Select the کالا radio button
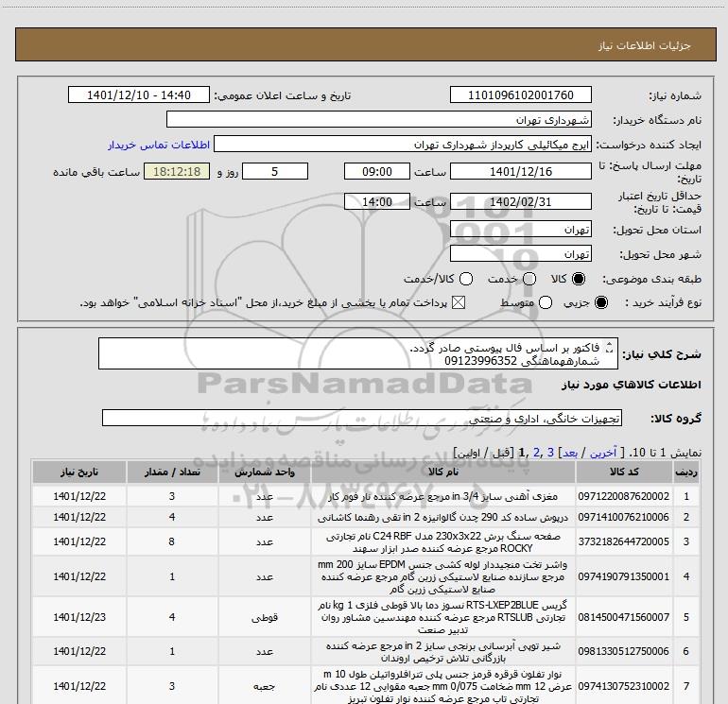 pos(579,279)
